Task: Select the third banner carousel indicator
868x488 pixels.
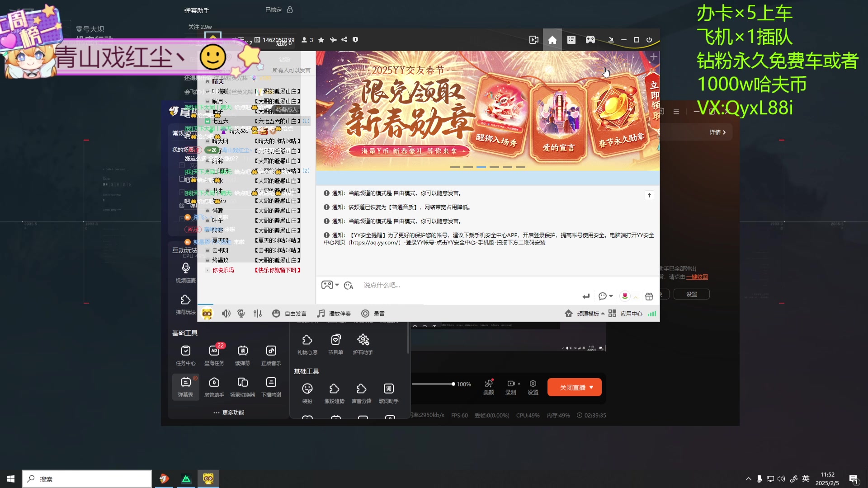Action: click(x=481, y=167)
